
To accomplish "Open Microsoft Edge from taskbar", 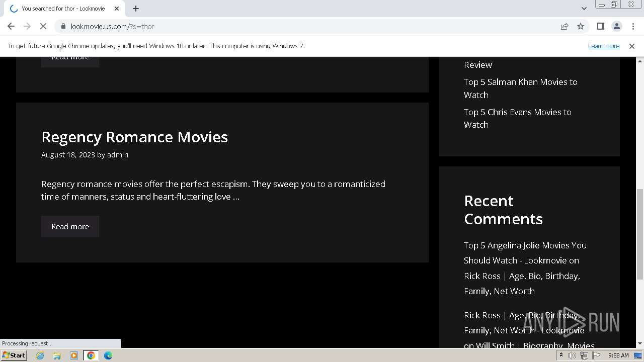I will [108, 355].
